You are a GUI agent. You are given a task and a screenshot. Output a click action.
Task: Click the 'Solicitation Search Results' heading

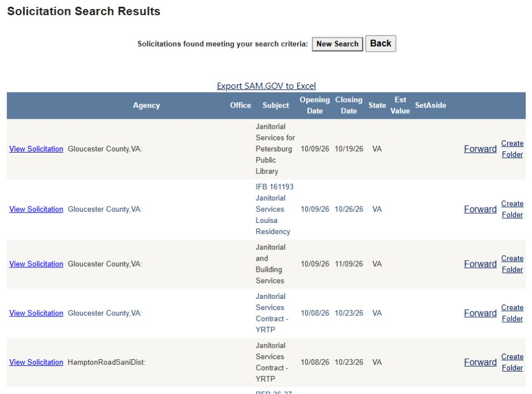[83, 11]
